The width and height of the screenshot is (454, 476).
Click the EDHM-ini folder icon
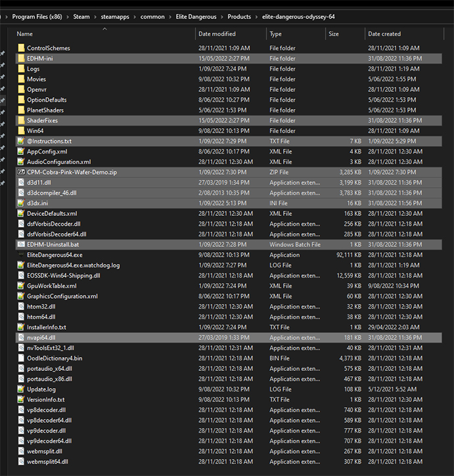[21, 58]
